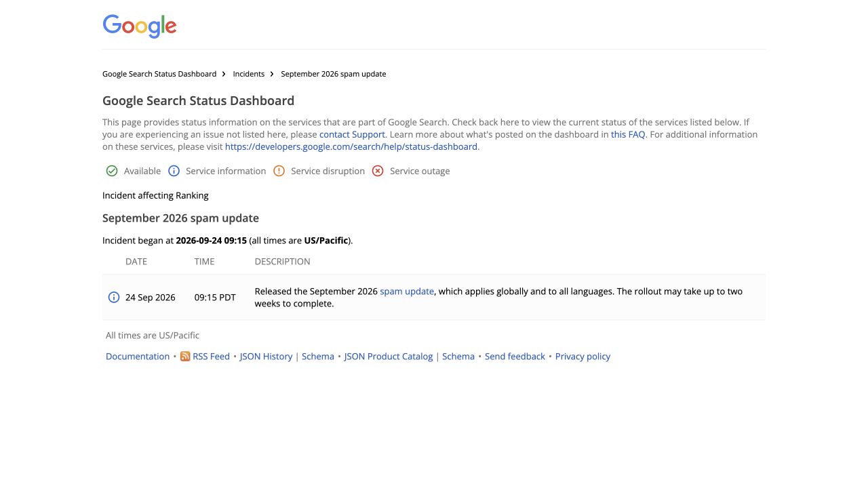
Task: Open the spam update link in description
Action: (x=407, y=291)
